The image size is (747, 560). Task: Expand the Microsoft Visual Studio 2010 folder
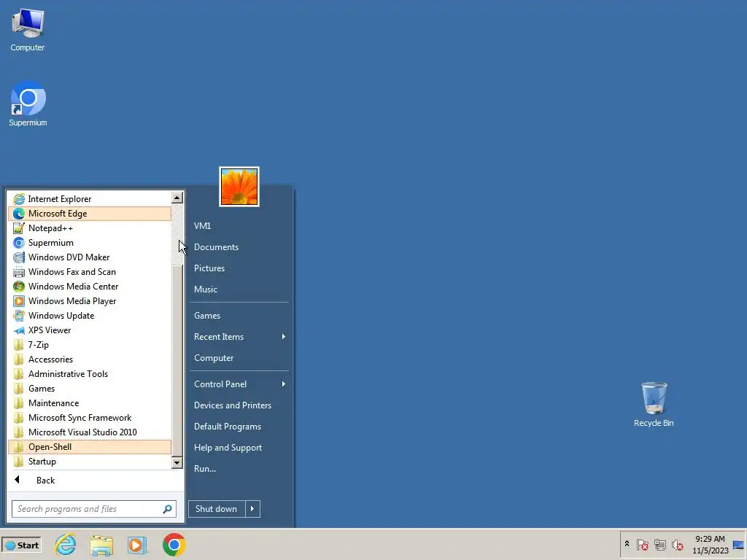pos(90,432)
